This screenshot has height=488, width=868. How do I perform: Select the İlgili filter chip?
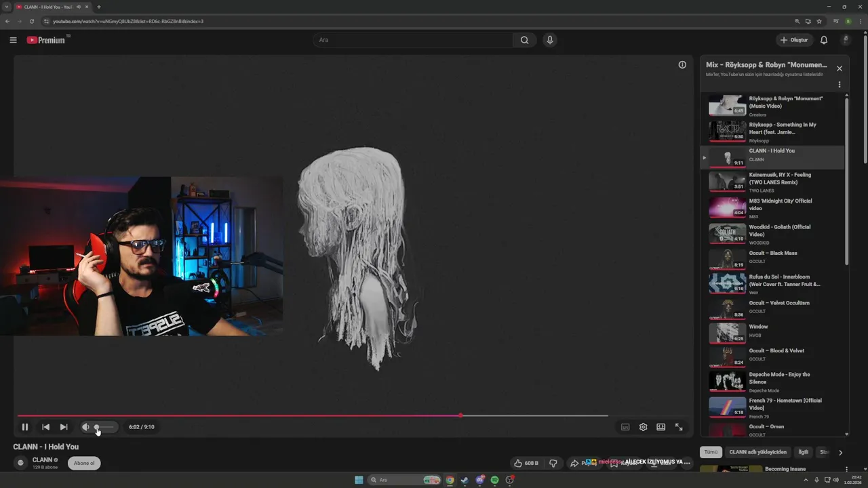(803, 452)
